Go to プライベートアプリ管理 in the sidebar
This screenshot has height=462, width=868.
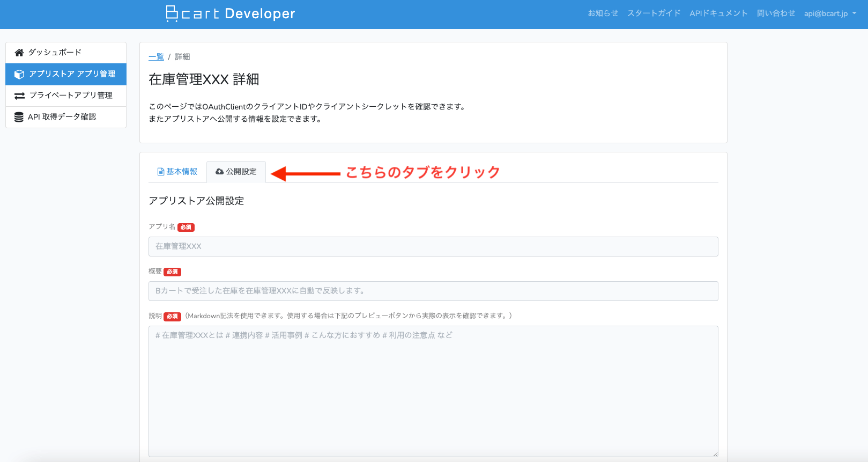[71, 96]
